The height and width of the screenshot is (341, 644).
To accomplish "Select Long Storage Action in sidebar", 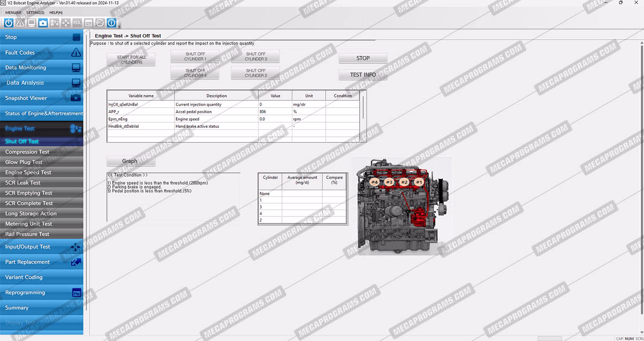I will point(41,214).
